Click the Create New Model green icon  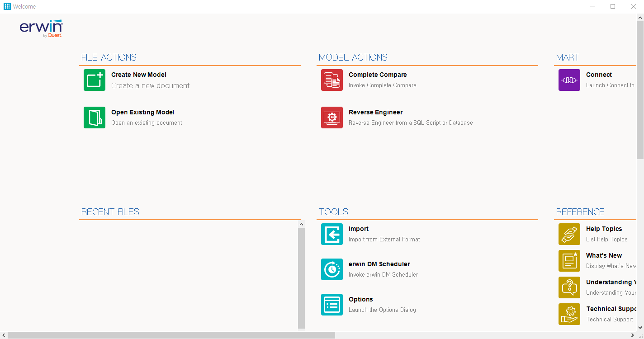[x=95, y=80]
